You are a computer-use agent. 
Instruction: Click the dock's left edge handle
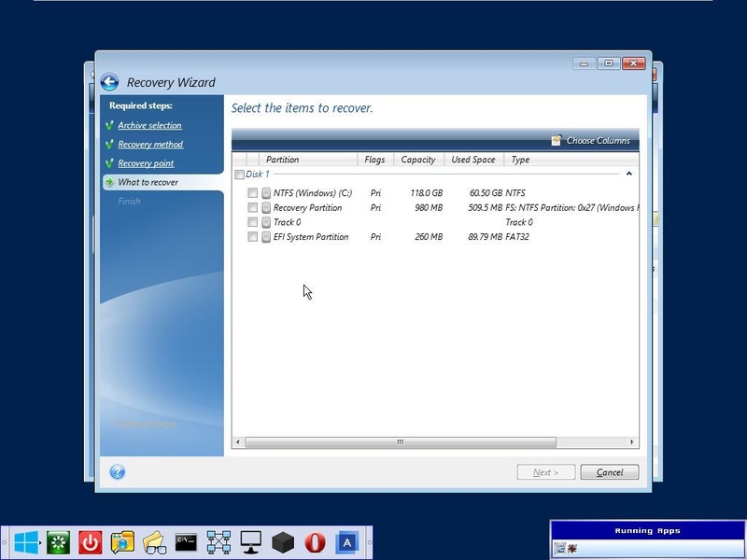pyautogui.click(x=5, y=543)
